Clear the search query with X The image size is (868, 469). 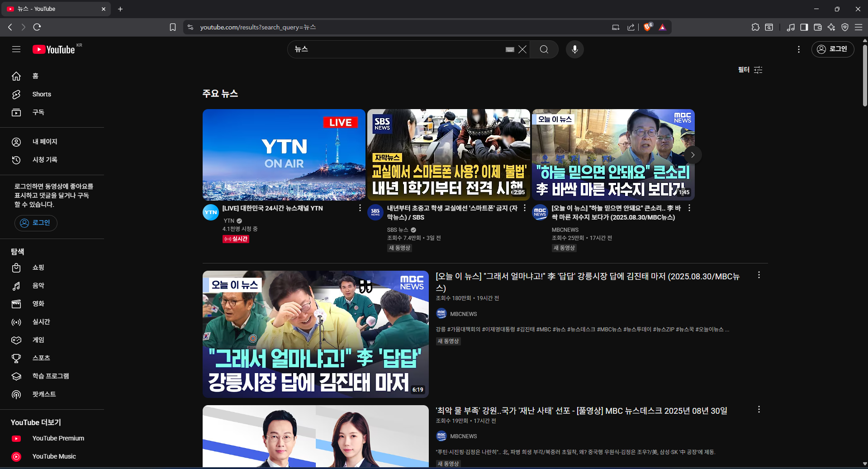click(x=522, y=49)
